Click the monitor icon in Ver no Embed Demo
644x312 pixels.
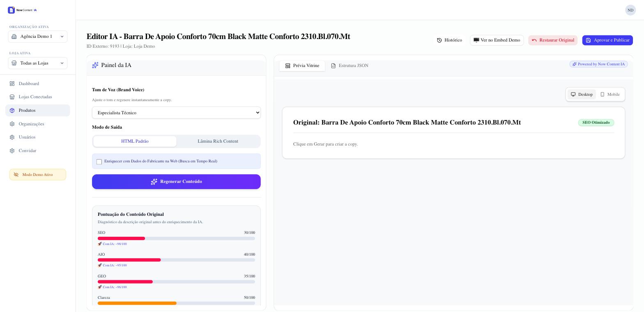coord(476,40)
